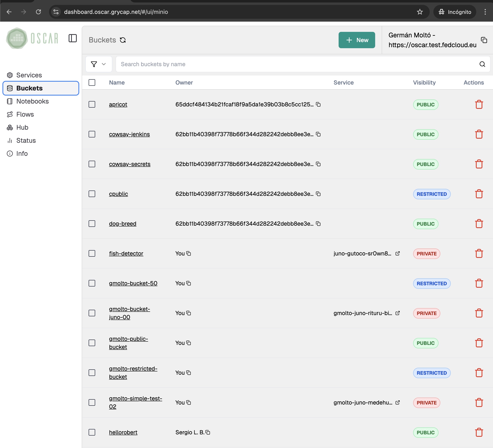
Task: Copy the OSCAR endpoint URL
Action: pos(484,40)
